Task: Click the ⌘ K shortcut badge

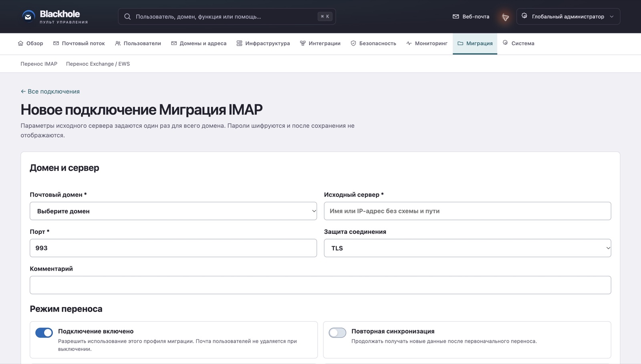Action: pyautogui.click(x=325, y=16)
